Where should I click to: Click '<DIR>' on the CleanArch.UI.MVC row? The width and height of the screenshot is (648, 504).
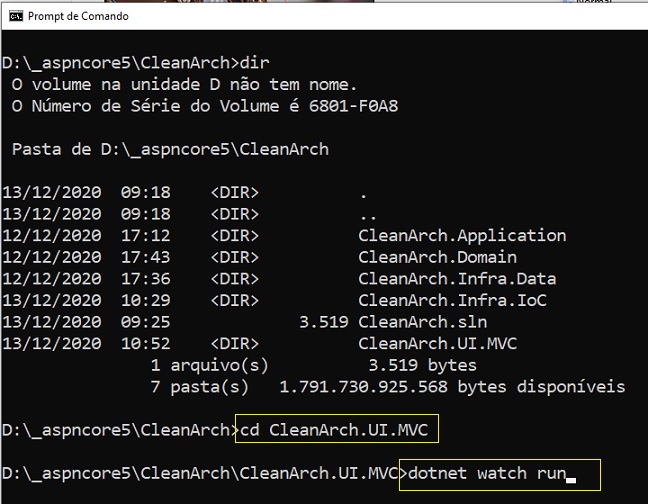[x=235, y=344]
